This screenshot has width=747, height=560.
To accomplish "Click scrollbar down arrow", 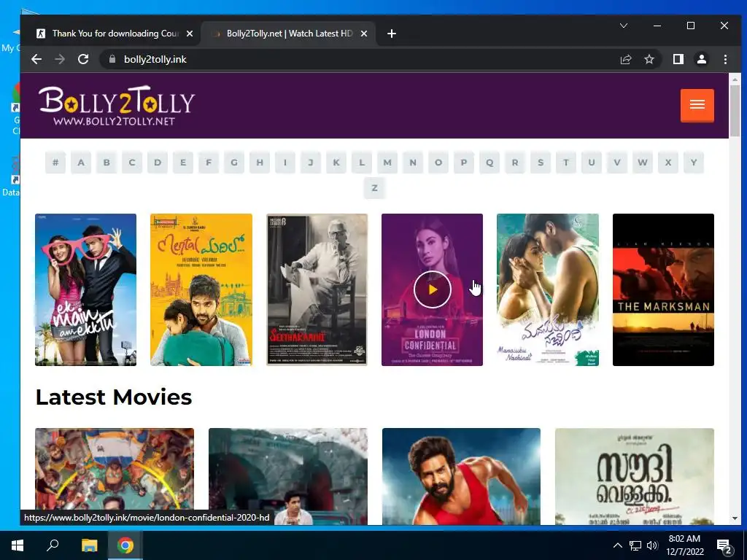I will click(735, 518).
